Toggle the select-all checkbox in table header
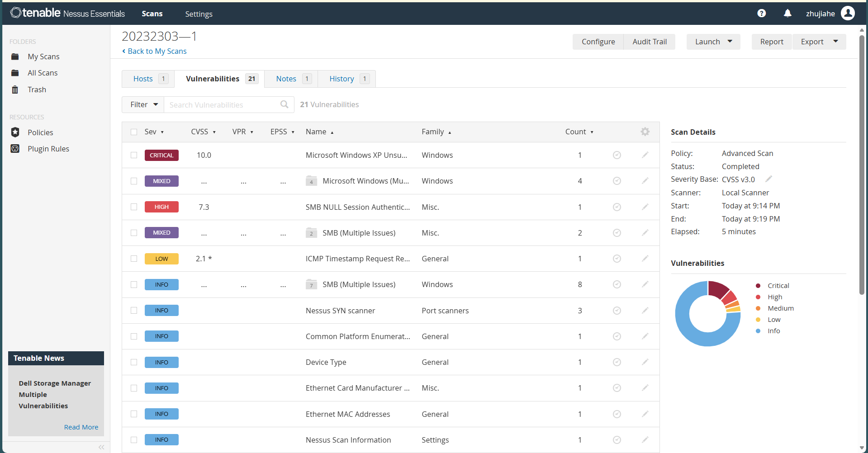The image size is (868, 453). pyautogui.click(x=134, y=132)
